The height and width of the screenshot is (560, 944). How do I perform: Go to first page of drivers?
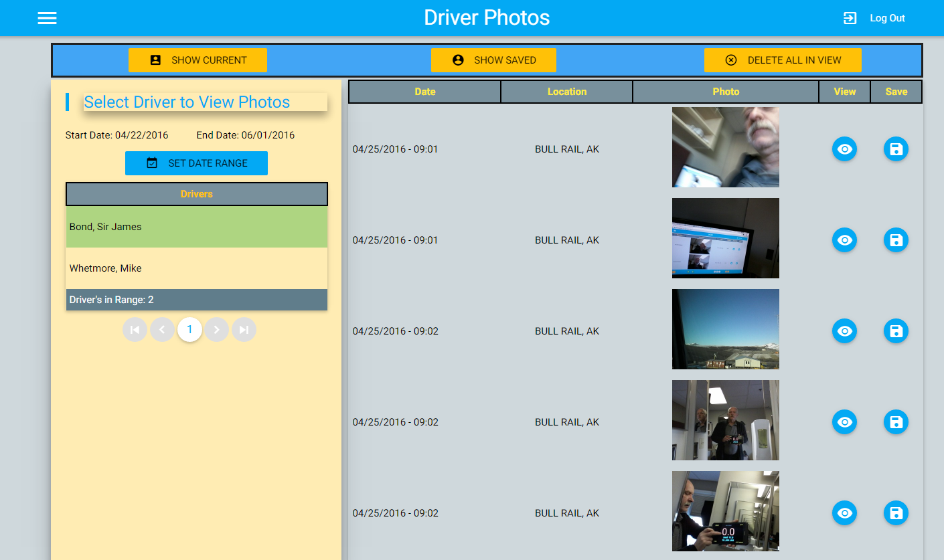coord(135,329)
